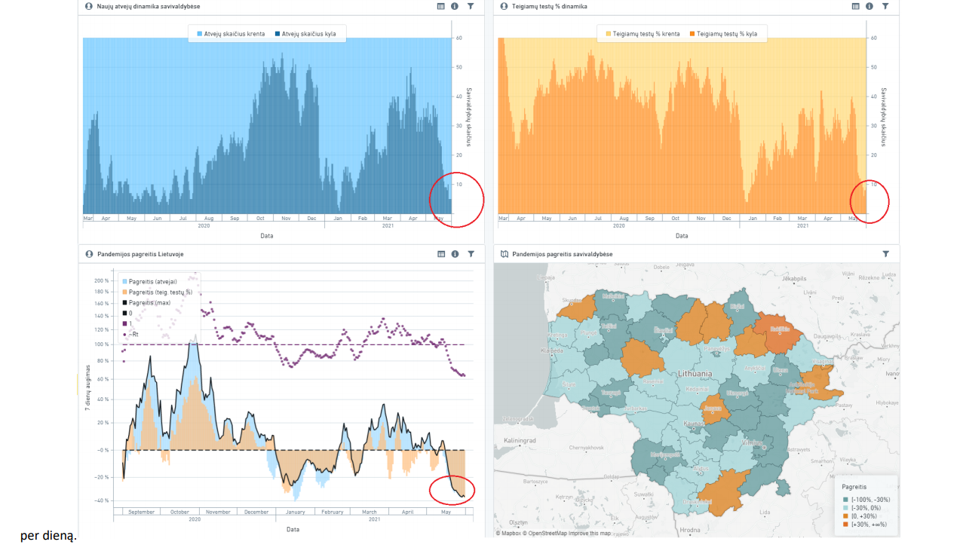Show info for Pandemijos pagreitis Lietuvoje panel

(455, 254)
